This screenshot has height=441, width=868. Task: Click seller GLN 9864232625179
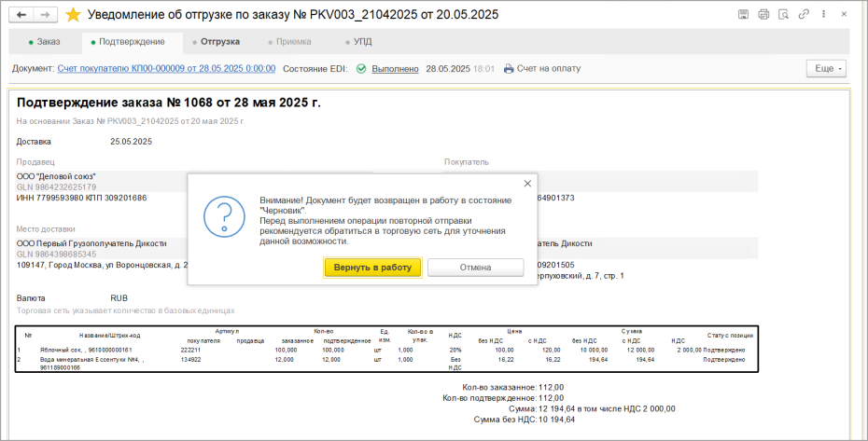click(56, 187)
